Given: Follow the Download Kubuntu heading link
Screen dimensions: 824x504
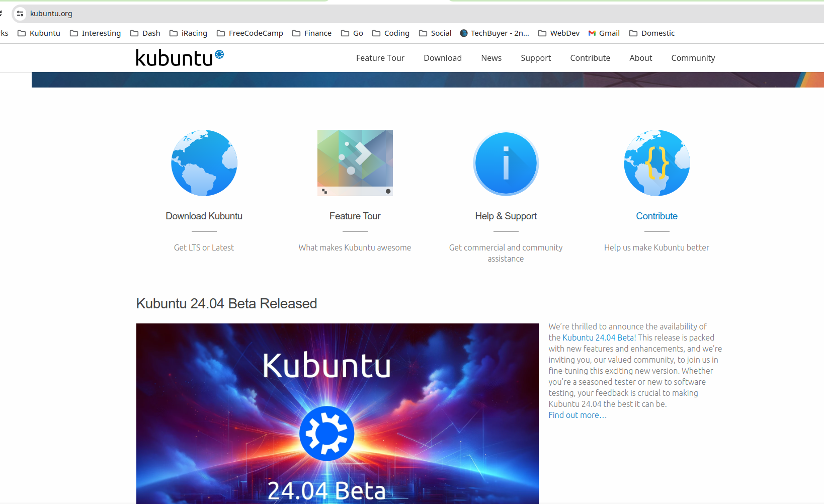Looking at the screenshot, I should (204, 216).
